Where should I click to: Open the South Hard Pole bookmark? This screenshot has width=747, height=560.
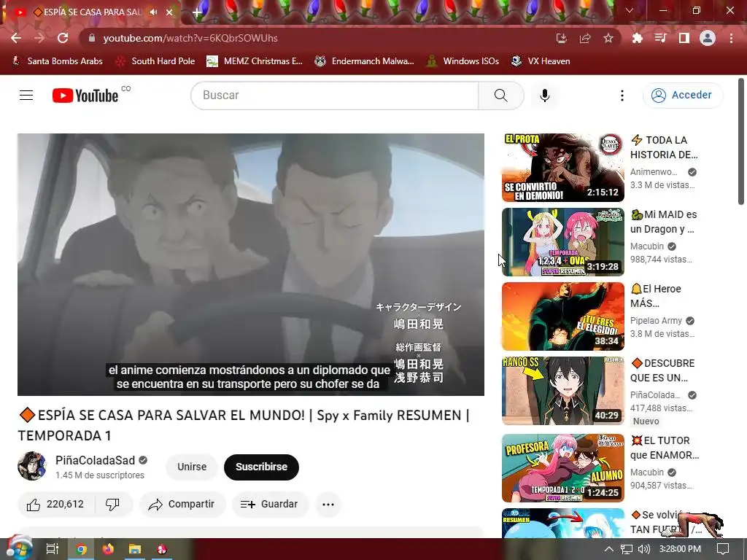(x=155, y=61)
